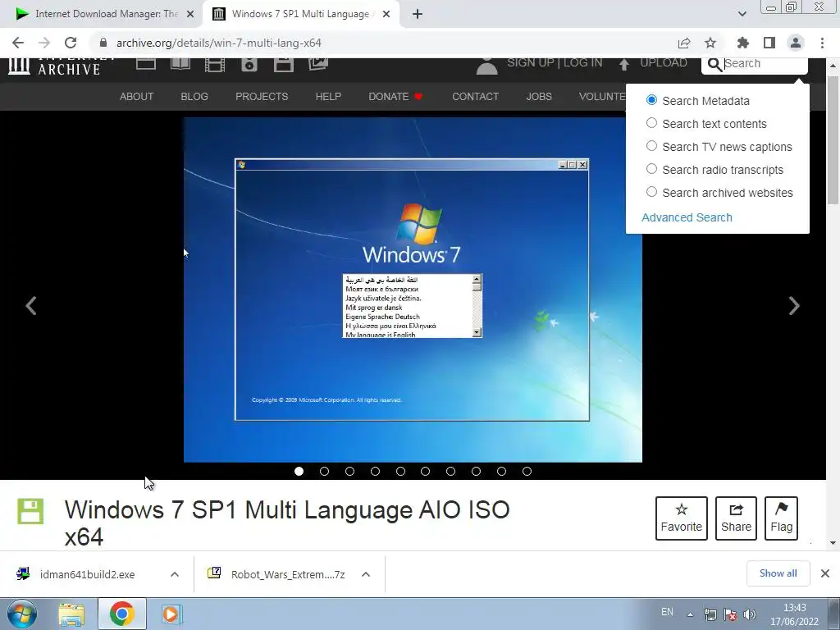Click the magnifier search icon

(x=714, y=65)
